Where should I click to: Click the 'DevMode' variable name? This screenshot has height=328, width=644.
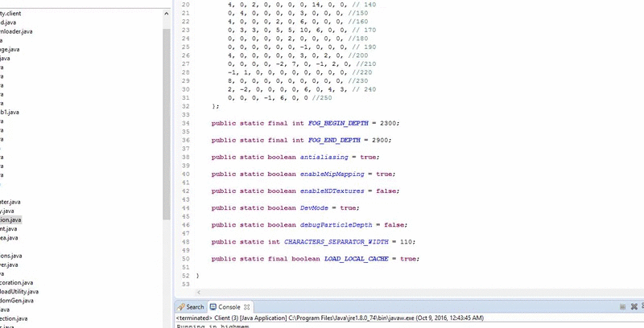[x=314, y=208]
